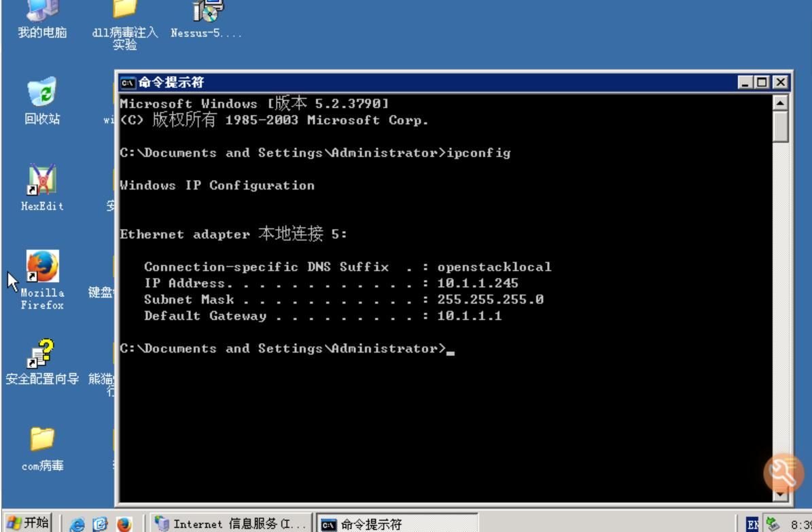Launch HexEdit from the desktop
The image size is (812, 532).
42,188
